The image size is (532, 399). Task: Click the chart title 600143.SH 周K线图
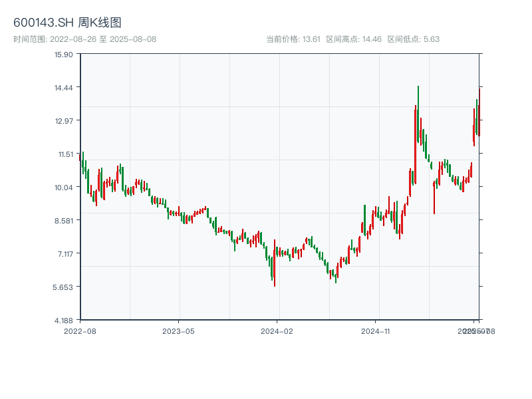pos(67,23)
